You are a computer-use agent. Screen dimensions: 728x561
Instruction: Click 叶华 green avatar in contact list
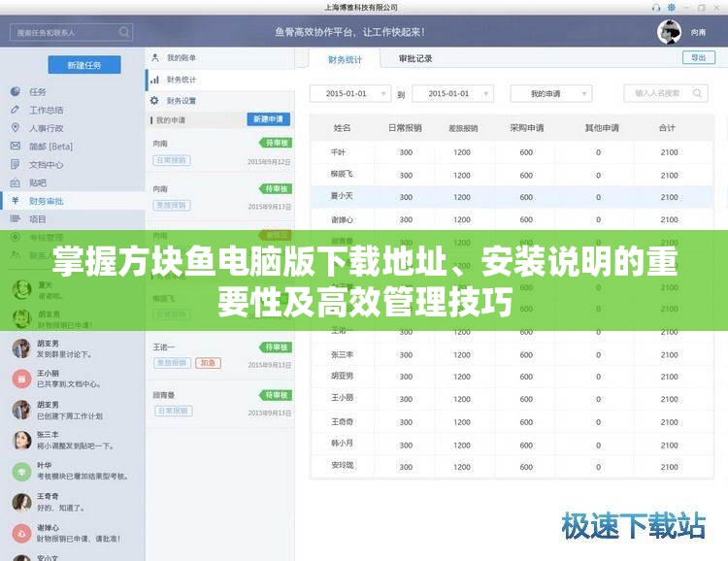pos(21,472)
